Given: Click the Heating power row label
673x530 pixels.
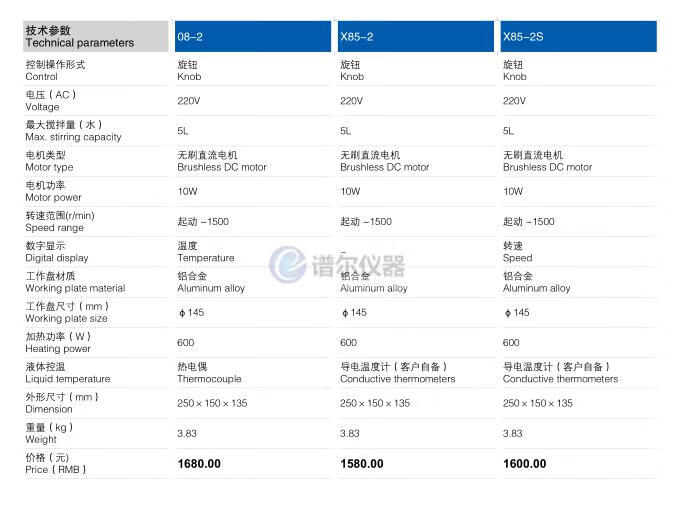Looking at the screenshot, I should (58, 342).
